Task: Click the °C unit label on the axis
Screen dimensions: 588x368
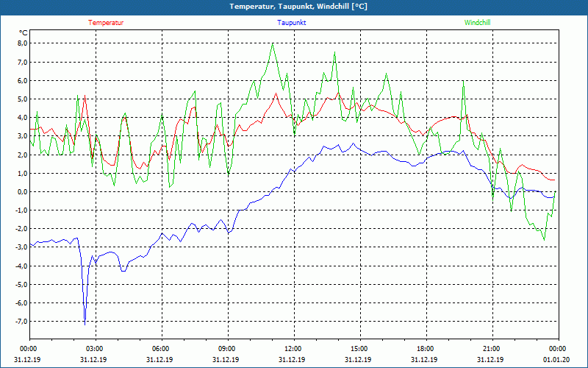Action: (24, 33)
